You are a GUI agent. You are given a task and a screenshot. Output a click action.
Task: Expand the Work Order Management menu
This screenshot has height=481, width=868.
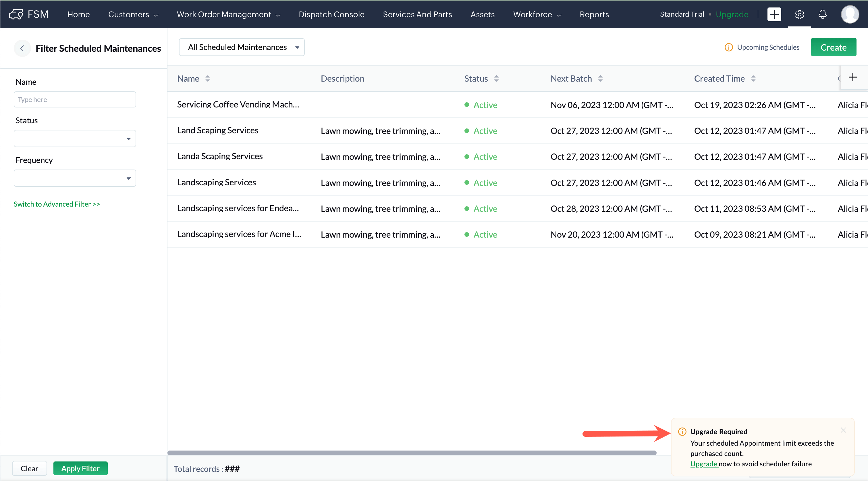pyautogui.click(x=228, y=14)
